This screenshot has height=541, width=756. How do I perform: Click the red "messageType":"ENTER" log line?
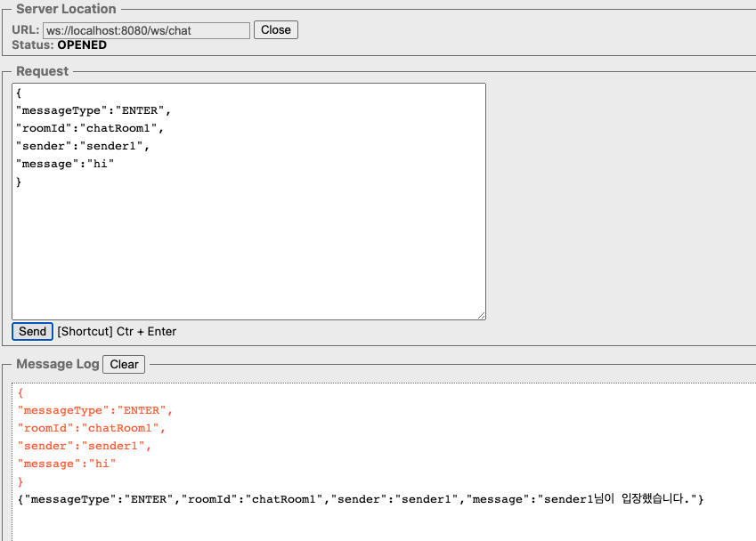tap(95, 410)
